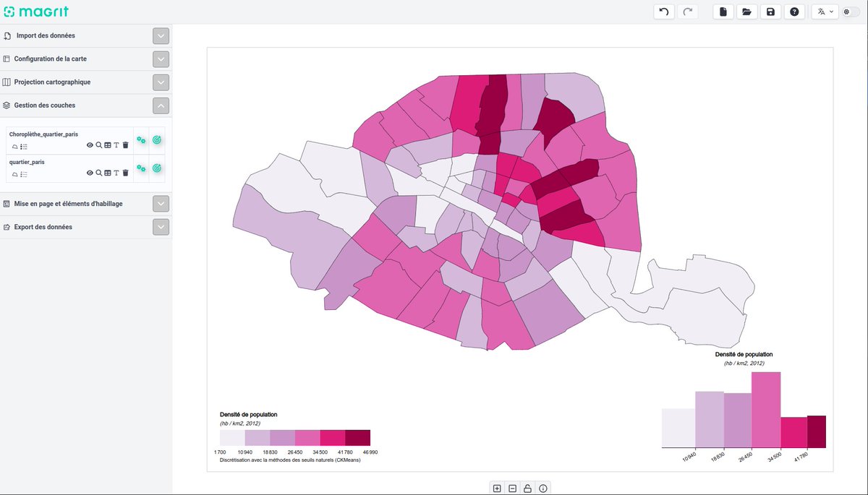
Task: Open the Export des données section
Action: click(x=161, y=226)
